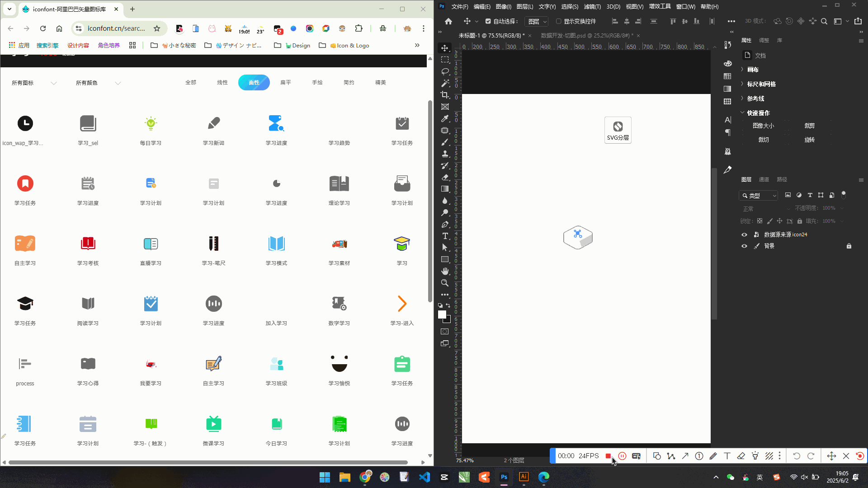
Task: Bookmark the iconfont page with star icon
Action: click(x=157, y=28)
